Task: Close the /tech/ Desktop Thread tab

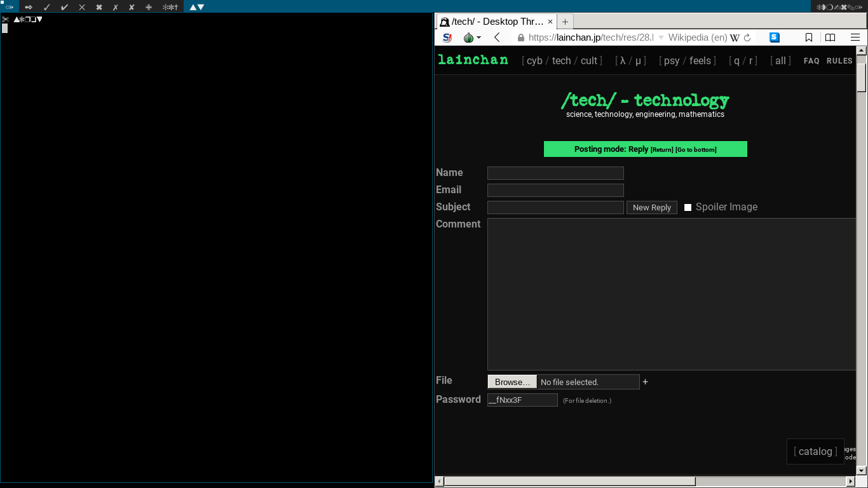Action: 550,22
